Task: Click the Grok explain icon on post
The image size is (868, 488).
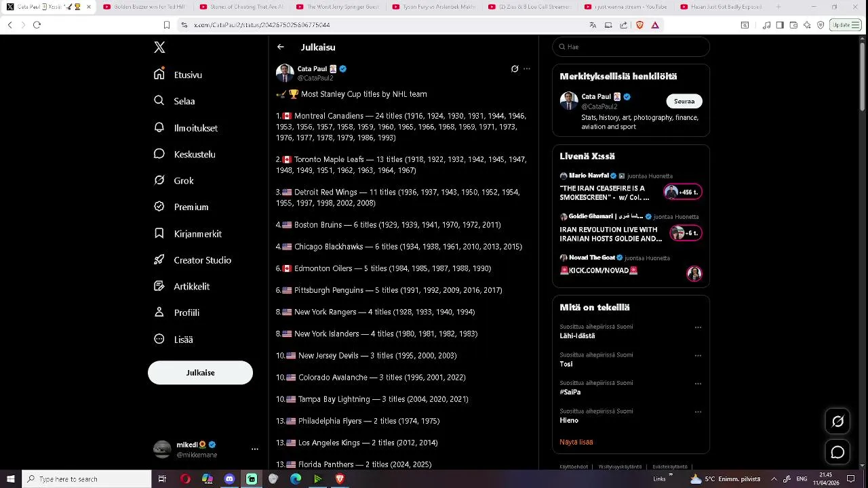Action: 515,68
